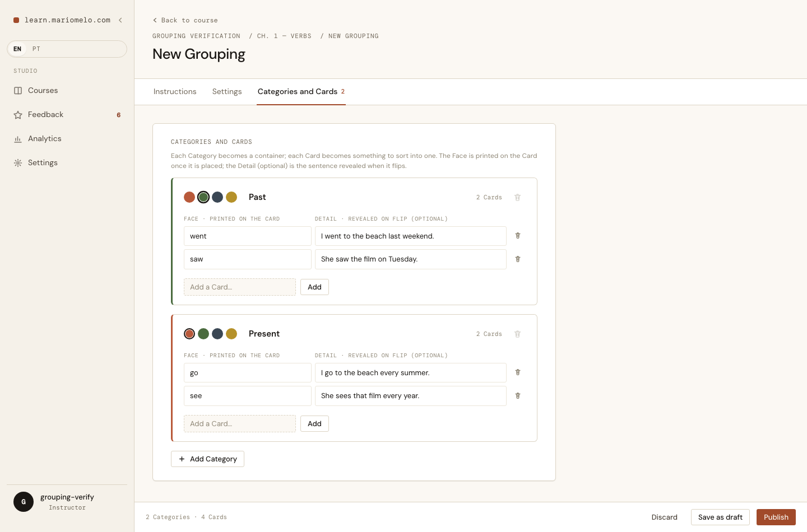The width and height of the screenshot is (807, 532).
Task: Edit detail 'I go to the beach every summer.'
Action: click(411, 373)
